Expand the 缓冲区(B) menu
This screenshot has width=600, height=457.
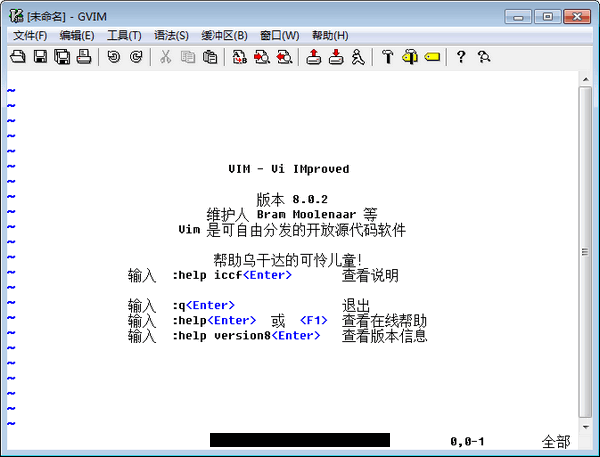click(x=224, y=35)
